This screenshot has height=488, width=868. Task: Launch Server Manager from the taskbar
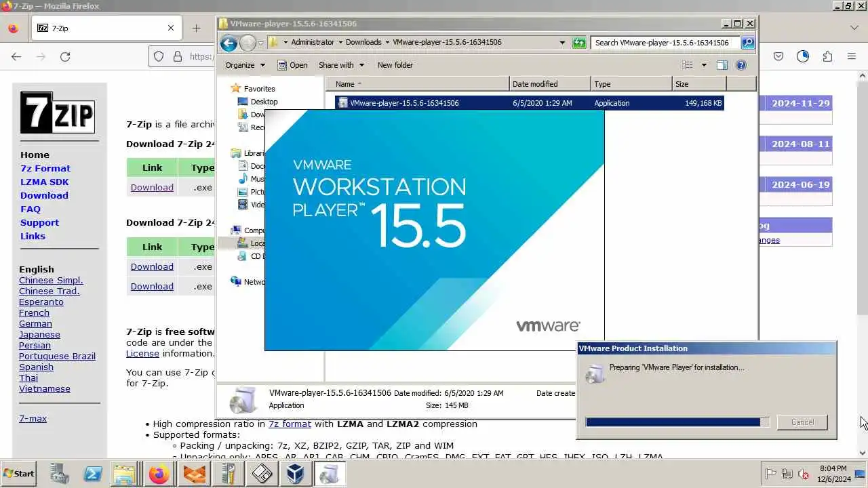tap(59, 474)
